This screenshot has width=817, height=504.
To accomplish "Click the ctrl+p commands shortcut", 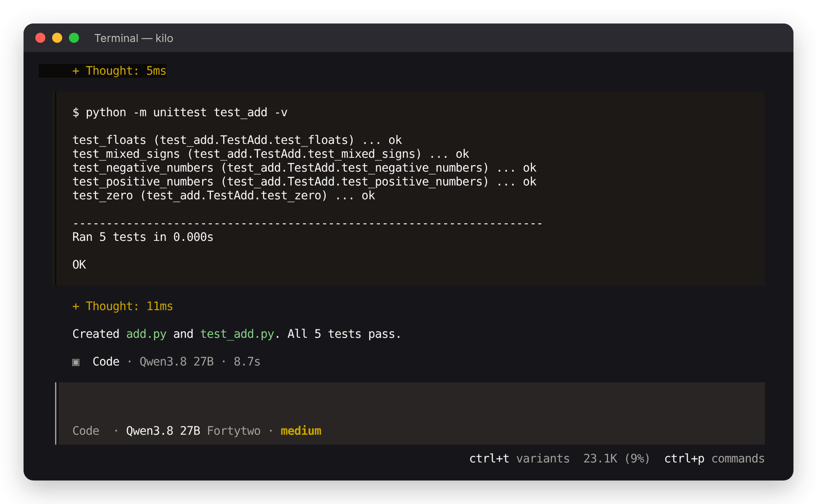I will [x=714, y=459].
